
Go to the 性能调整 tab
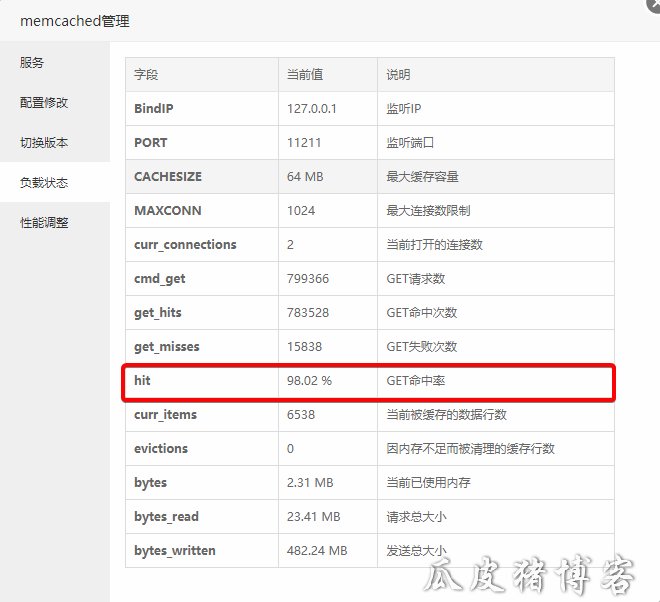pos(44,223)
